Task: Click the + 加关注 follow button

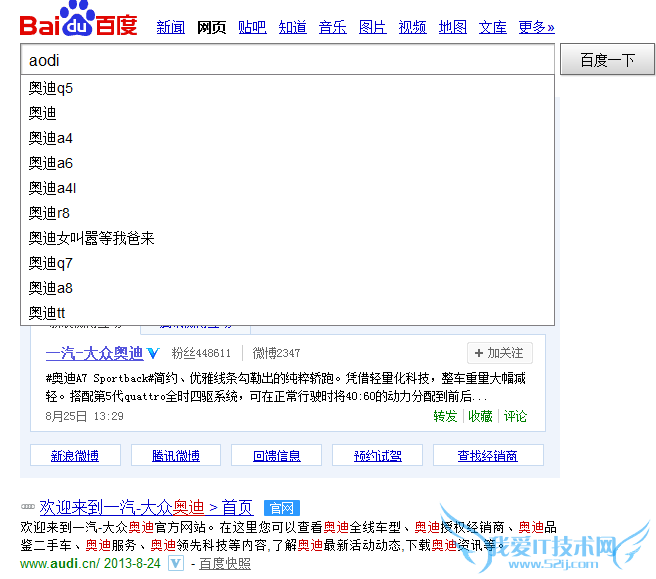Action: pyautogui.click(x=500, y=353)
